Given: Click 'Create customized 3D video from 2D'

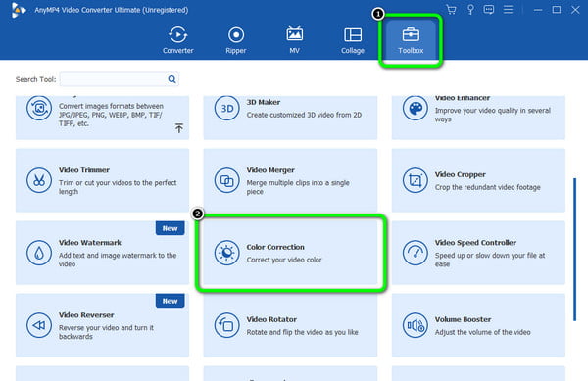Looking at the screenshot, I should (x=304, y=115).
